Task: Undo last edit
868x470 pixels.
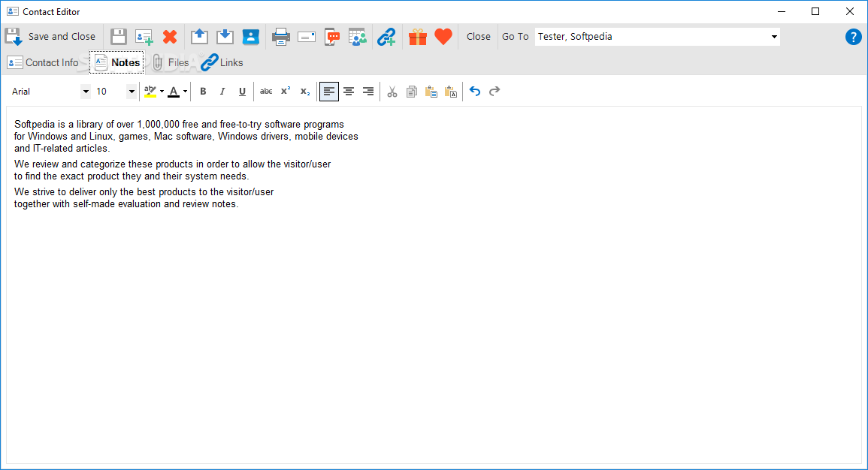Action: click(x=475, y=92)
